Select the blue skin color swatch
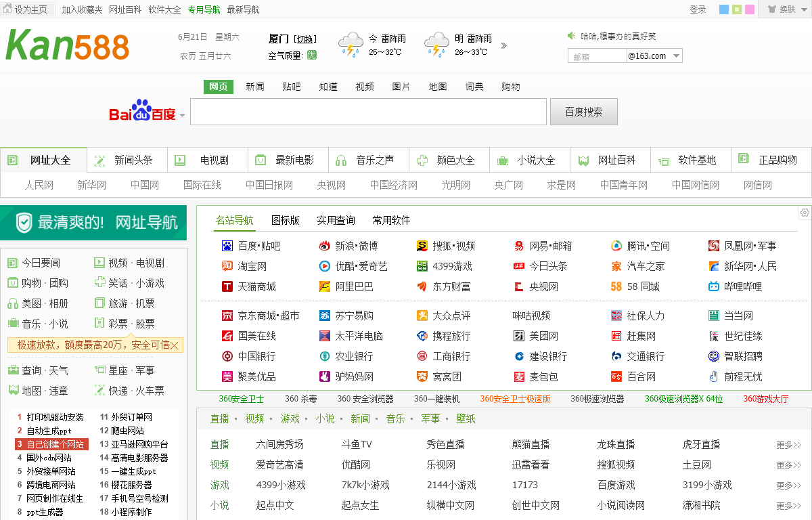The image size is (812, 520). pyautogui.click(x=724, y=9)
